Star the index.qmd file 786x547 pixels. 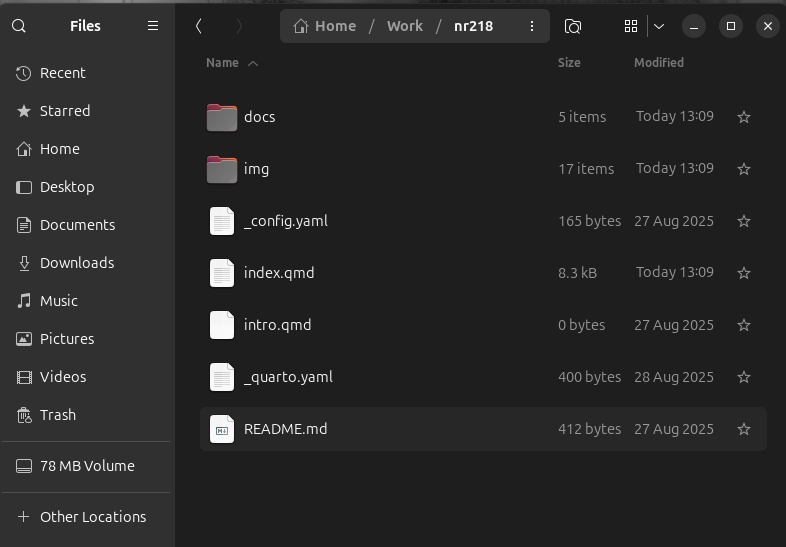(x=744, y=273)
